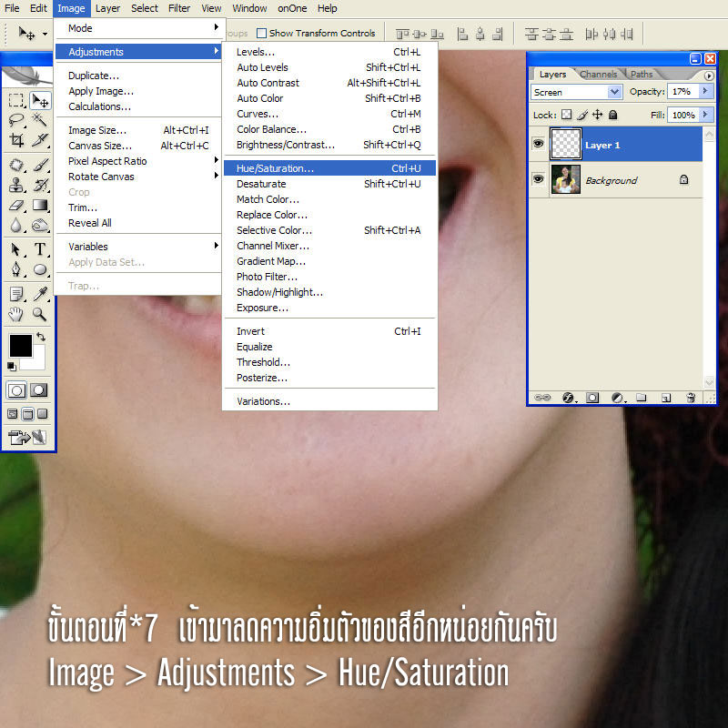Toggle lock image pixels
The height and width of the screenshot is (728, 728).
click(x=582, y=115)
